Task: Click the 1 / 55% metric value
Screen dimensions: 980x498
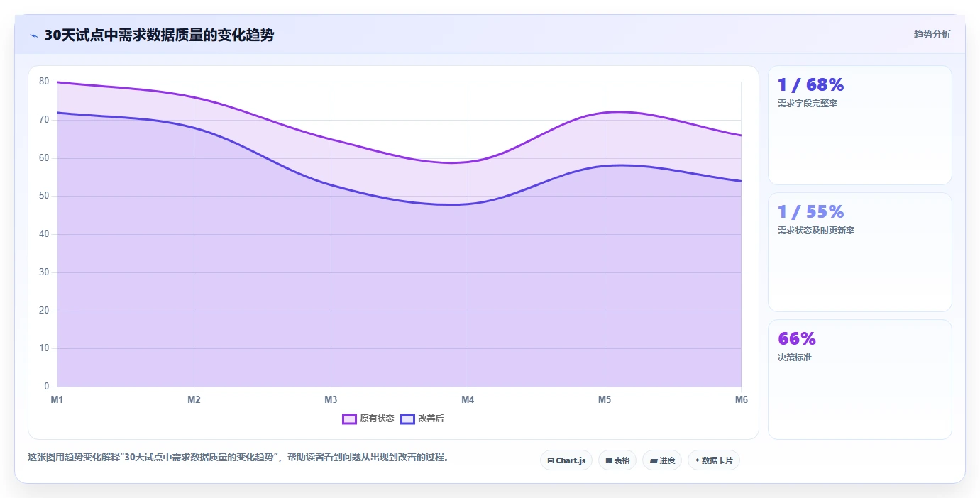Action: 810,212
